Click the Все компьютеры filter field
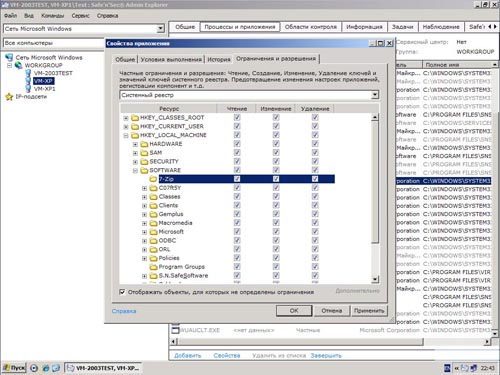The image size is (500, 375). (x=53, y=43)
